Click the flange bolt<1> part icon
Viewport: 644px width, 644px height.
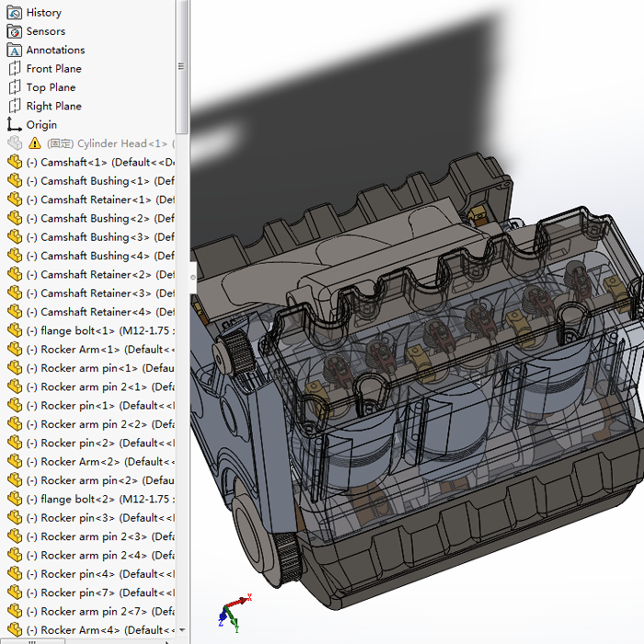(15, 330)
